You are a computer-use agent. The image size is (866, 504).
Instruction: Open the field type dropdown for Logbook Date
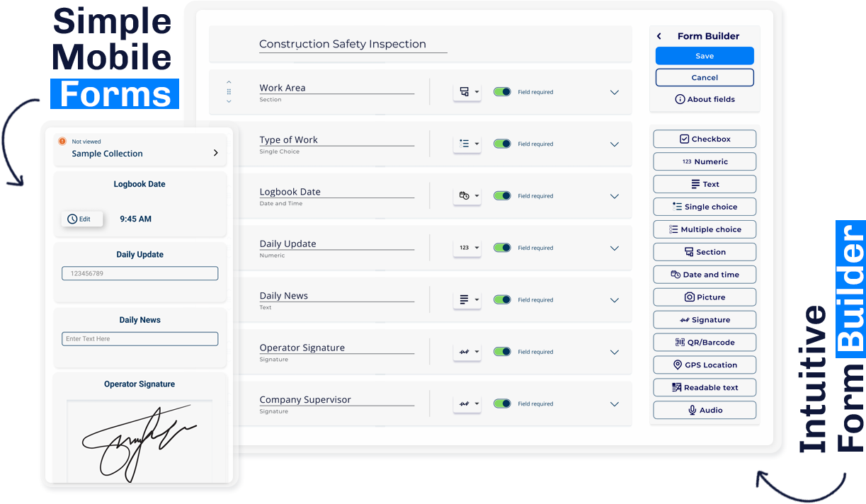coord(467,195)
